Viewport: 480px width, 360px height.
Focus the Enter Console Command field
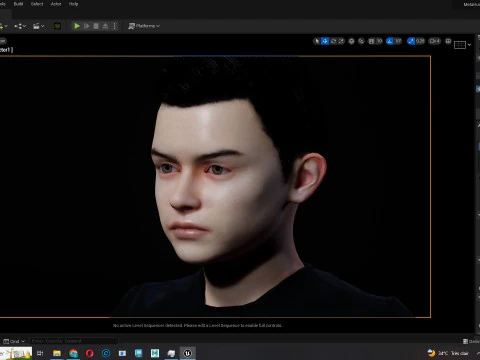(x=73, y=341)
